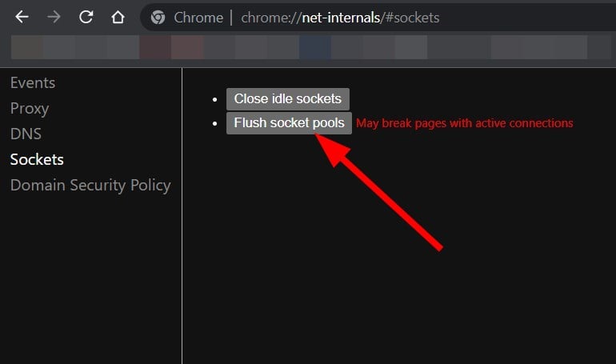Image resolution: width=616 pixels, height=364 pixels.
Task: Select the Sockets sidebar item
Action: click(37, 159)
